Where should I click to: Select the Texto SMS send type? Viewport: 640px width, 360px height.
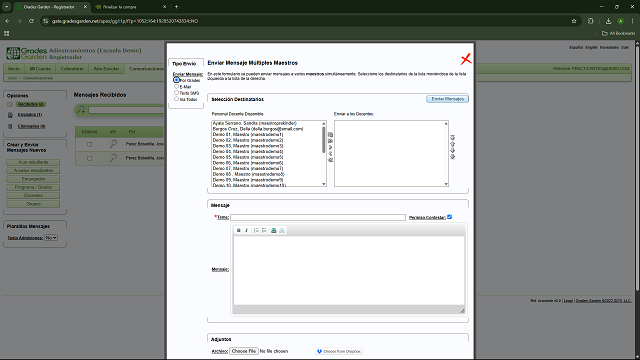click(x=176, y=93)
